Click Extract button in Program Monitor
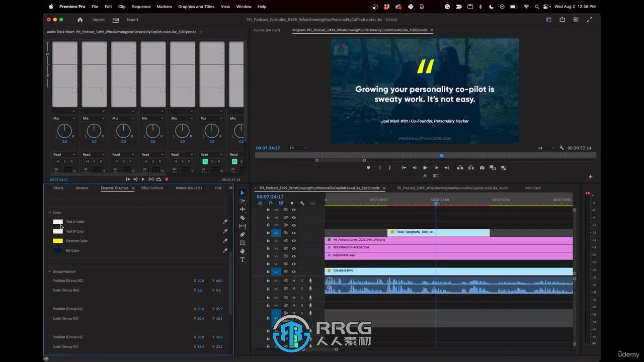644x362 pixels. [x=471, y=168]
